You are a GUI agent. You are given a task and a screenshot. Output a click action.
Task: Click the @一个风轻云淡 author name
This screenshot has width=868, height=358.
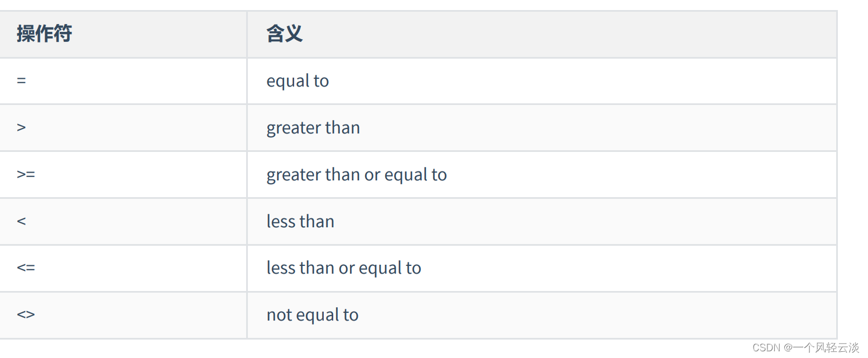click(821, 348)
